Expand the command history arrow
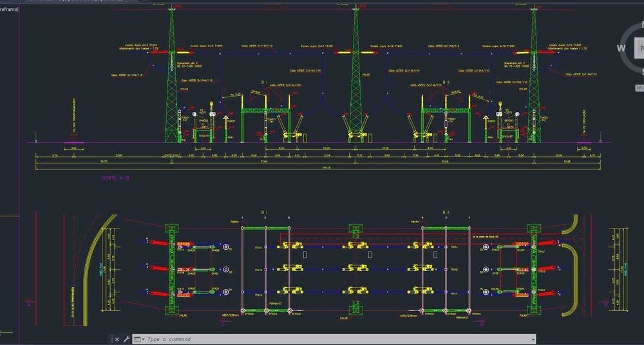Viewport: 644px width, 345px height. tap(533, 339)
